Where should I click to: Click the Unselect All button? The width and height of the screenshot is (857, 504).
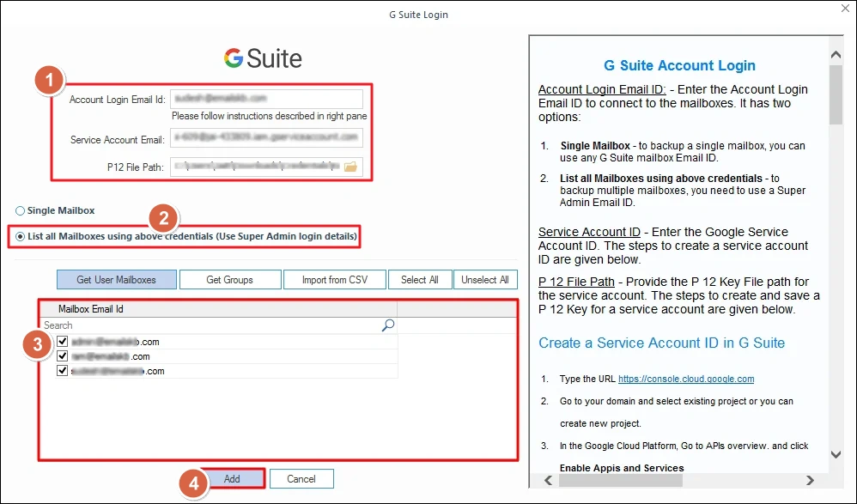point(485,280)
